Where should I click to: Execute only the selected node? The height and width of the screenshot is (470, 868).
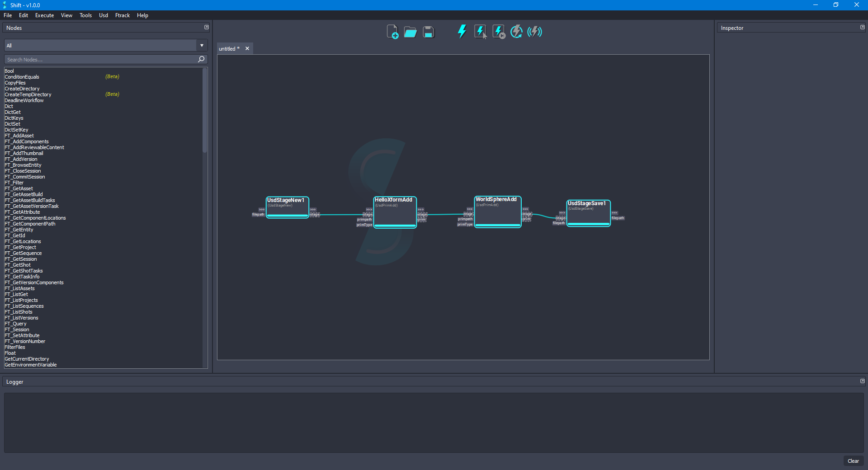pyautogui.click(x=480, y=32)
